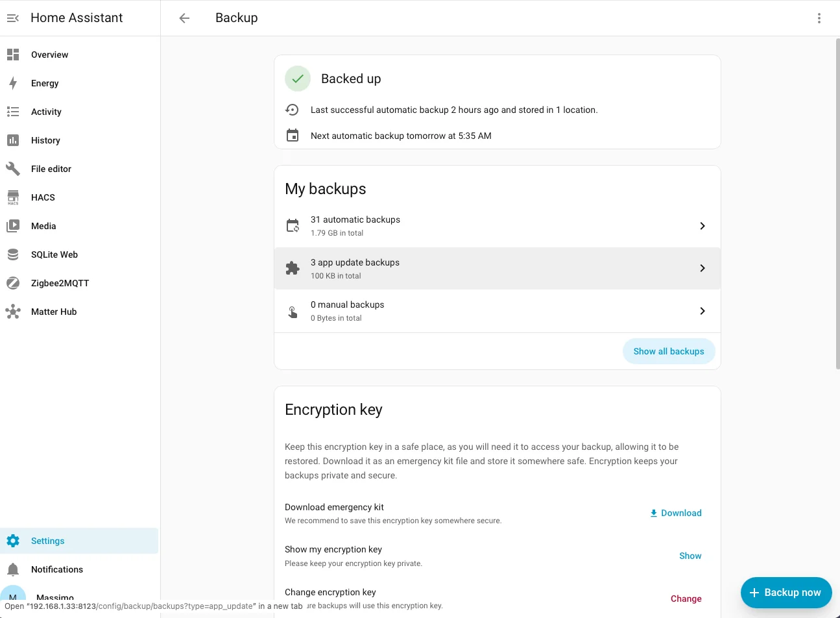Viewport: 840px width, 618px height.
Task: Open Energy in the sidebar
Action: [x=80, y=83]
